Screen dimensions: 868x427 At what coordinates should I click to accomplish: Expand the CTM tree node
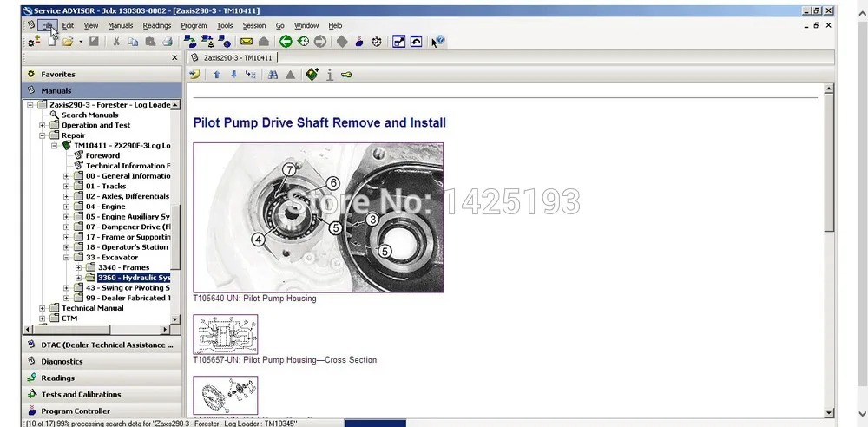coord(43,319)
